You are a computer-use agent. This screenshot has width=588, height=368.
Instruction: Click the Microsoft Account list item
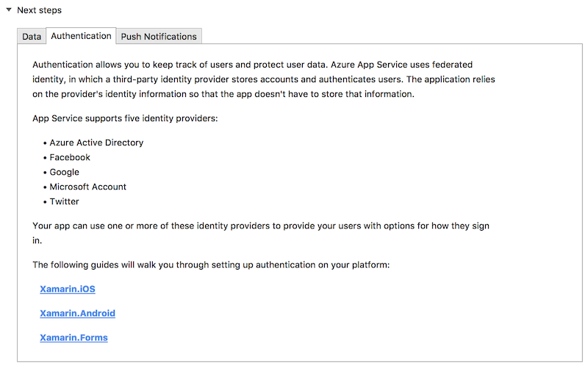(x=87, y=187)
